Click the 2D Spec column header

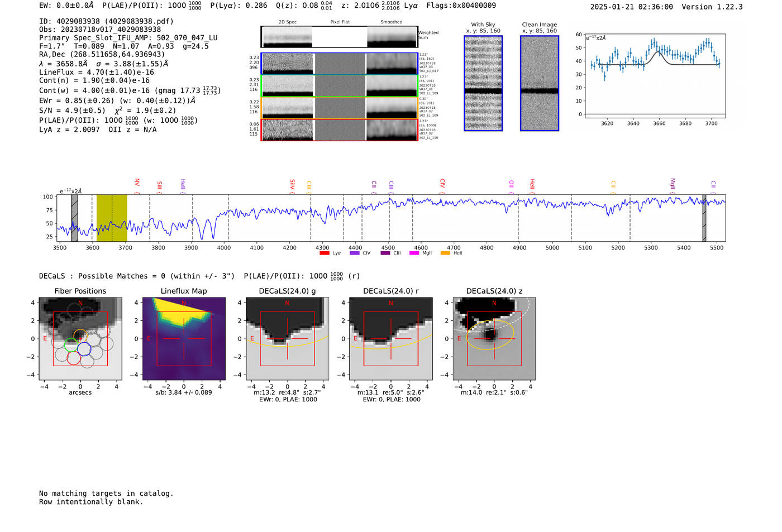288,22
